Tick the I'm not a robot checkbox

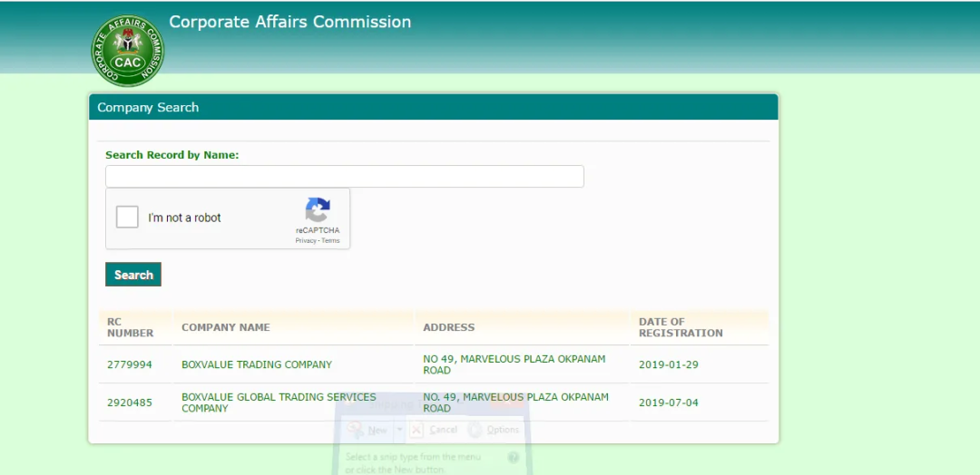click(128, 218)
